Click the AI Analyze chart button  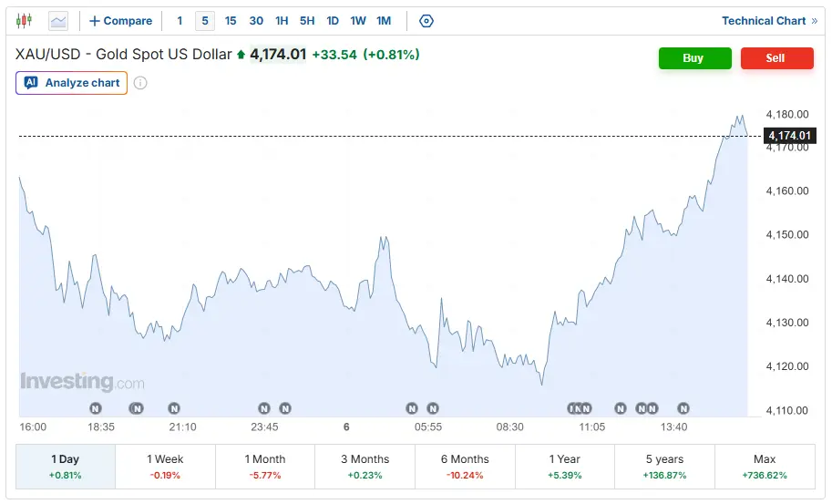(x=72, y=83)
